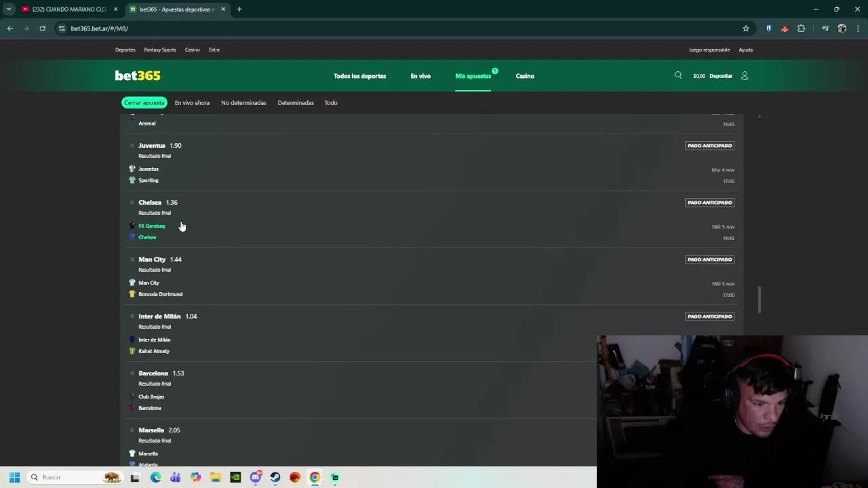Screen dimensions: 868x488
Task: Open Discord from the taskbar
Action: pos(256,477)
